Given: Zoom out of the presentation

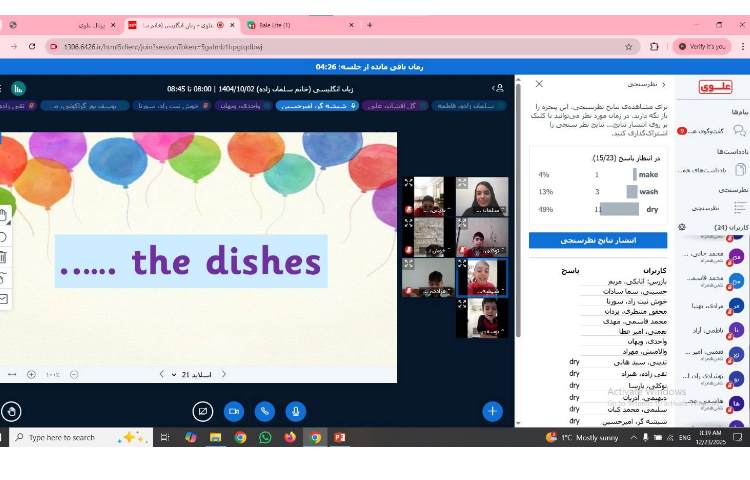Looking at the screenshot, I should [x=74, y=374].
